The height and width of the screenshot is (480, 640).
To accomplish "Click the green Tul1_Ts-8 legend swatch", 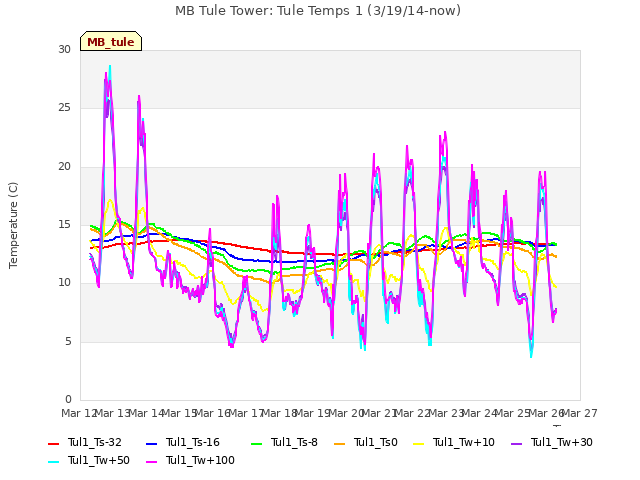I will point(256,443).
